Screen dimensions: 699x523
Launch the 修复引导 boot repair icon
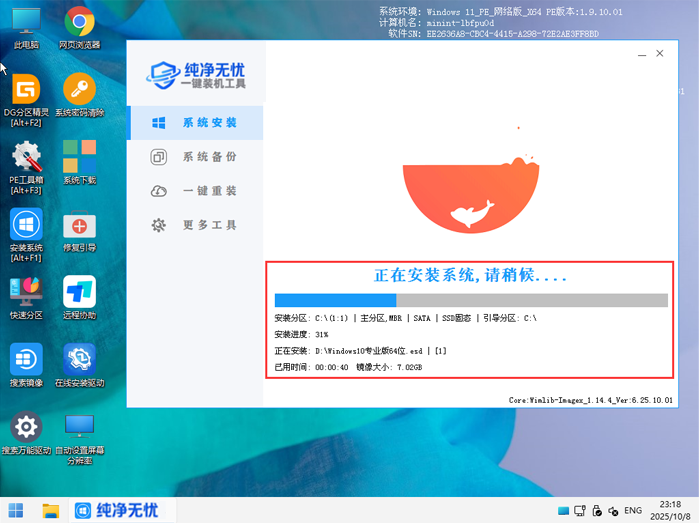[79, 225]
